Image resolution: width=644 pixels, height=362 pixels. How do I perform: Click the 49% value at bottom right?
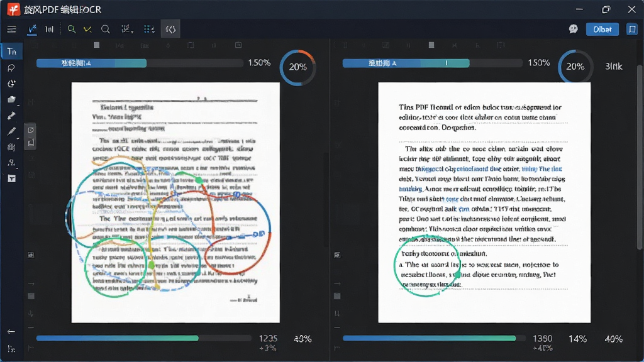coord(614,339)
